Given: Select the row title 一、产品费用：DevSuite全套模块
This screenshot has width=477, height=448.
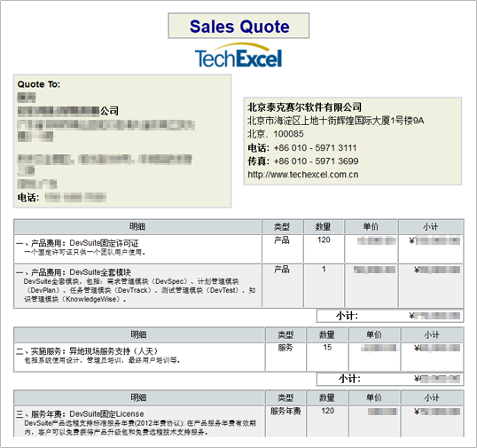Looking at the screenshot, I should click(74, 271).
